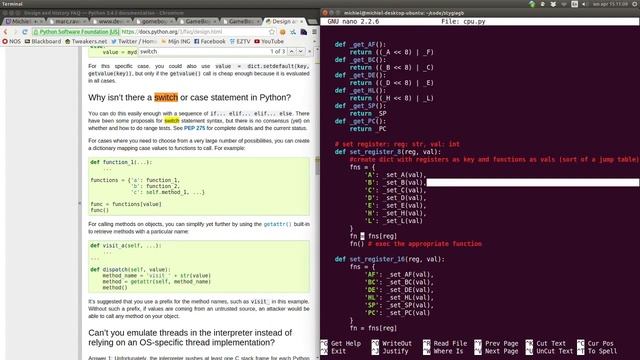Screen dimensions: 640x360
Task: Click the yellow-highlighted 'switch' in the paragraph
Action: tap(171, 121)
